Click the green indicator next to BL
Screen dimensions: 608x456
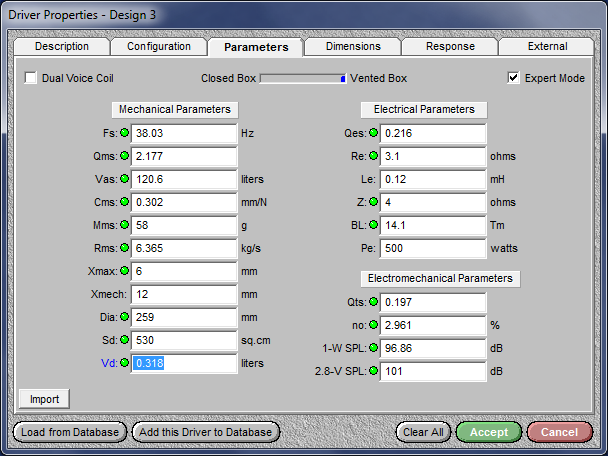click(x=373, y=225)
